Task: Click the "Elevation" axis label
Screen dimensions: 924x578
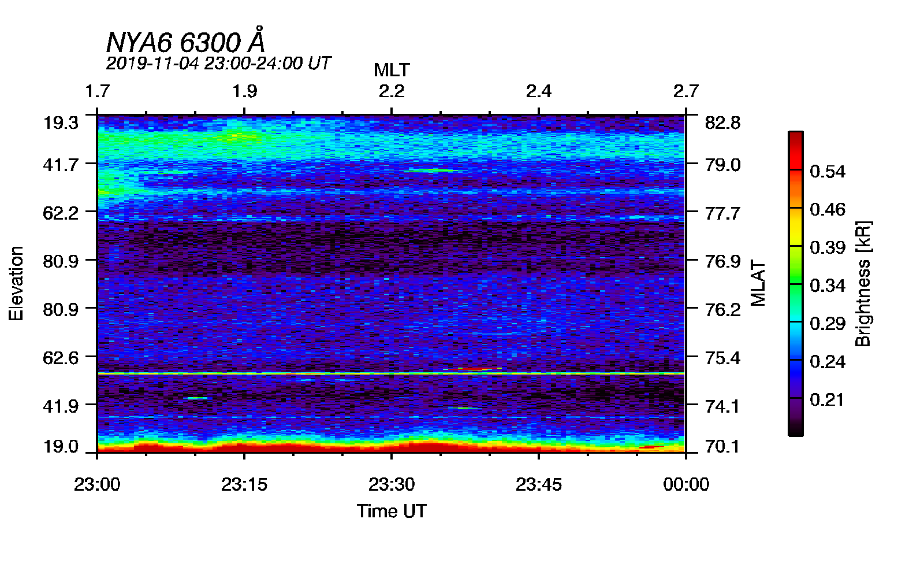Action: click(16, 283)
